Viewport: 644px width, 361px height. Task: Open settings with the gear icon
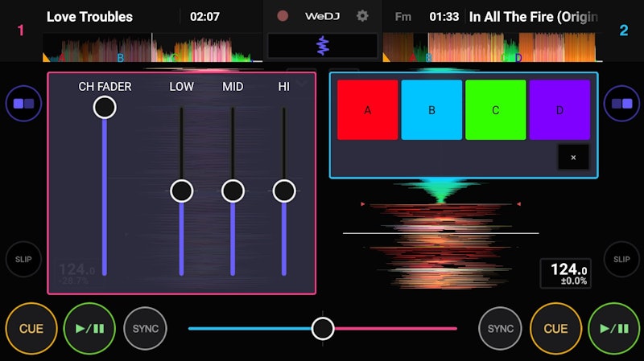coord(361,16)
